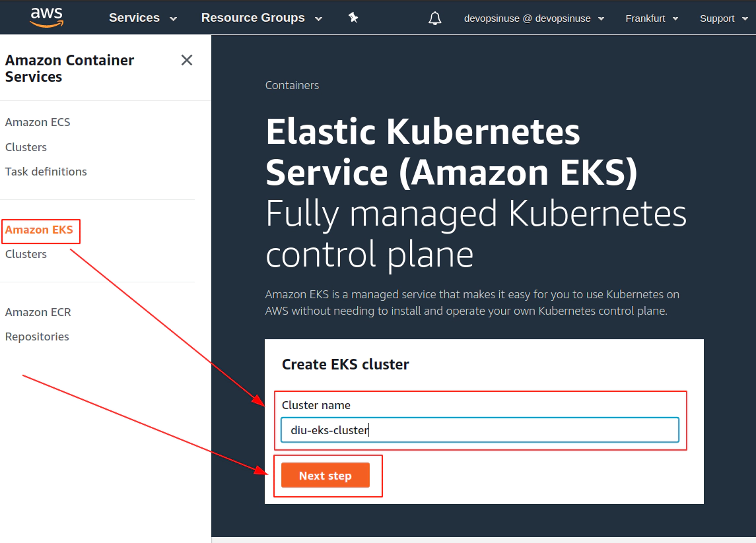Change region from Frankfurt dropdown
Screen dimensions: 756x543
pos(652,18)
